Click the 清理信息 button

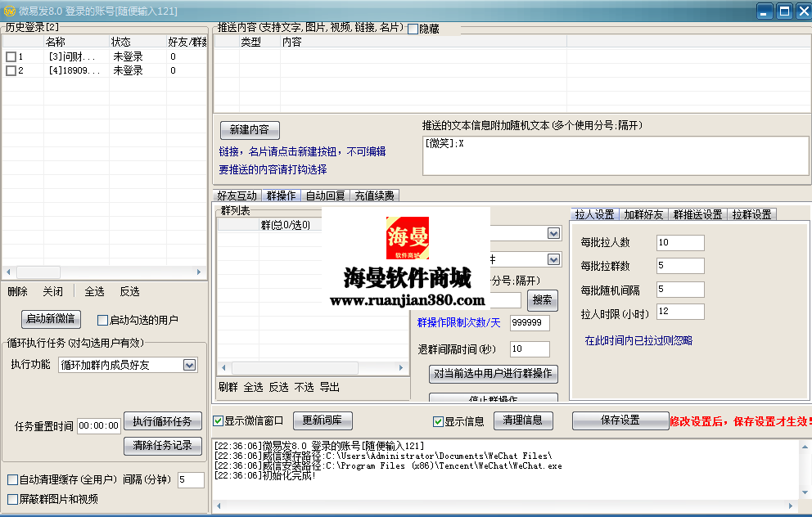pos(523,420)
